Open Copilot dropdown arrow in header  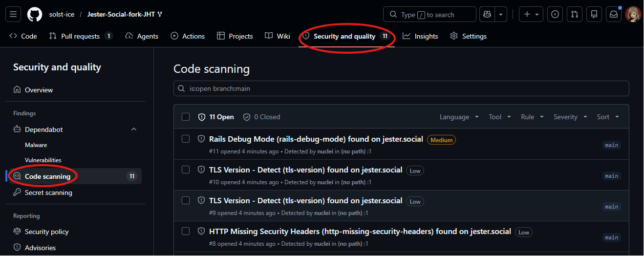(x=501, y=15)
